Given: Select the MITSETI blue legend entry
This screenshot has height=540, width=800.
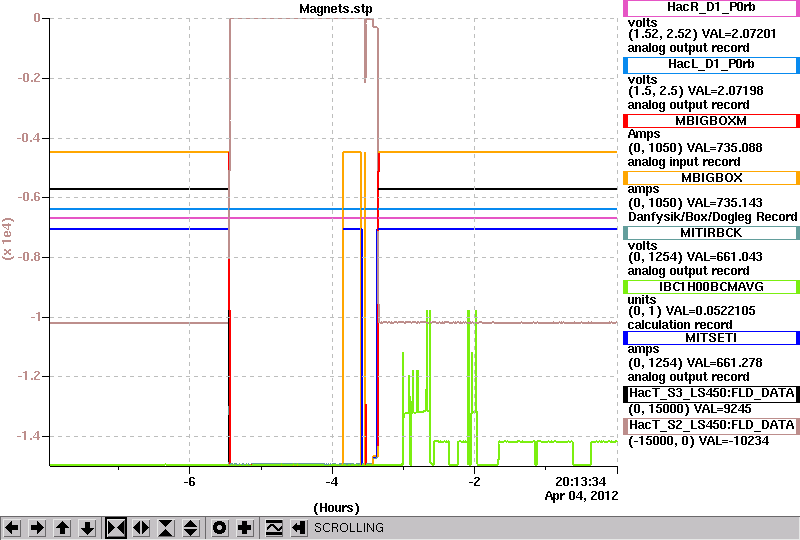Looking at the screenshot, I should pos(711,338).
